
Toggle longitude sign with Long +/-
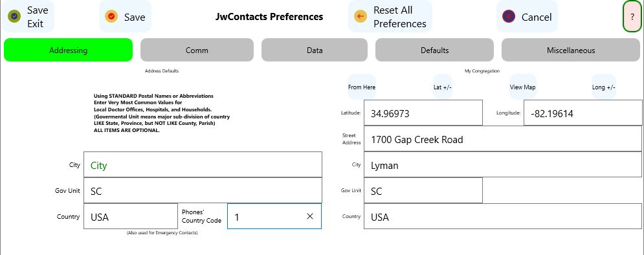(604, 87)
